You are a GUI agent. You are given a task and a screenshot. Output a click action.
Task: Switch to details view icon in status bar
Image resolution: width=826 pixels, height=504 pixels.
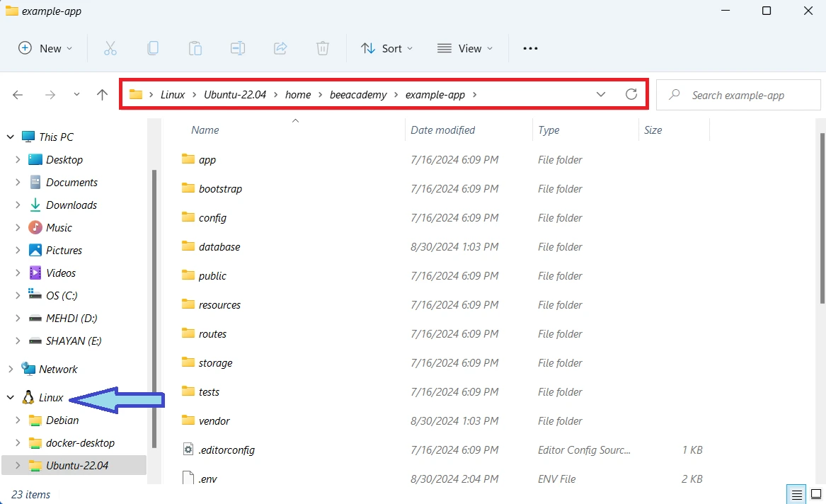click(796, 495)
